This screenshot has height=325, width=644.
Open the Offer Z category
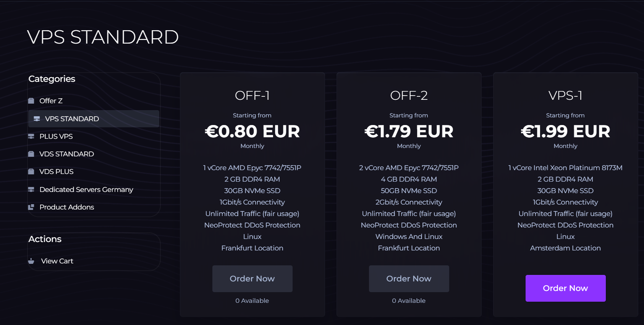pos(51,101)
